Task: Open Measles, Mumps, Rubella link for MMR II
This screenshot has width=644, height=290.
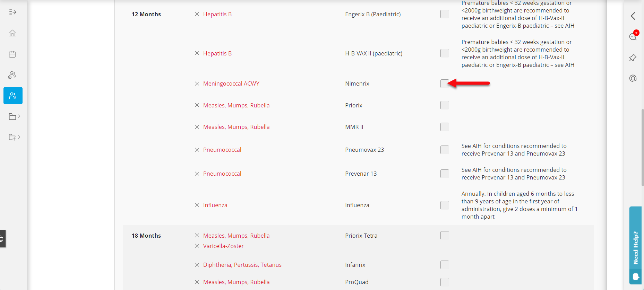Action: pos(237,127)
